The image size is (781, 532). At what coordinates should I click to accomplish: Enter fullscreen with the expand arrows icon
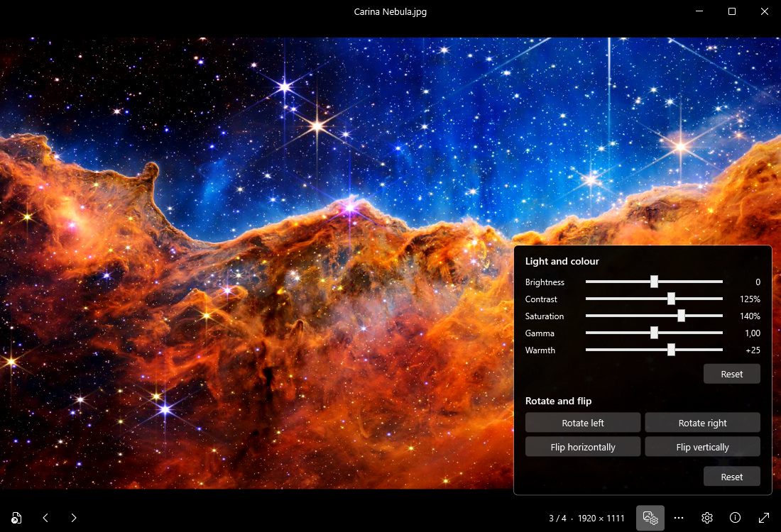point(763,518)
